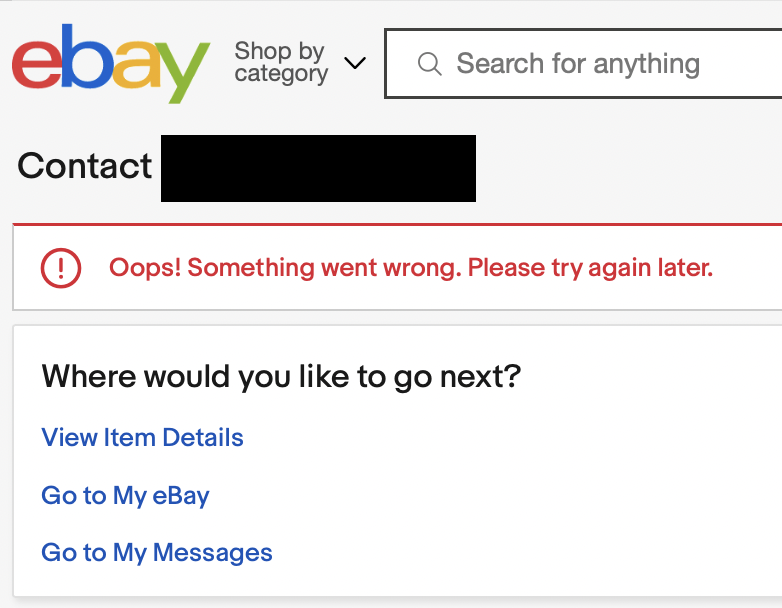Click the word 'category' in the header
This screenshot has height=608, width=782.
point(281,75)
